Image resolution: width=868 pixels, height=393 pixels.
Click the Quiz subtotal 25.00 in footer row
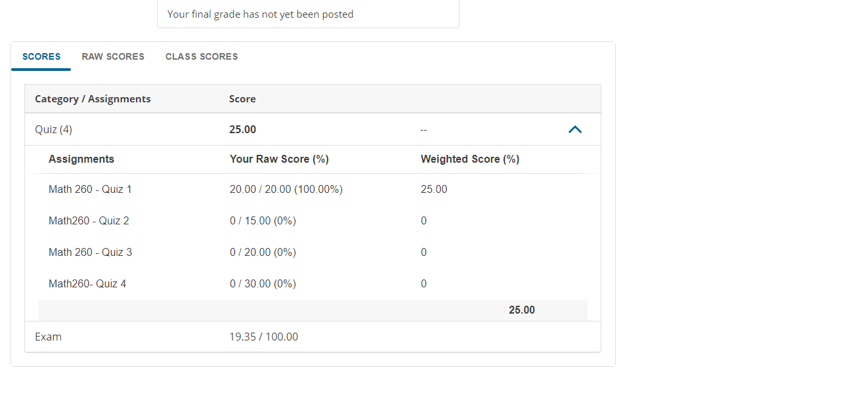click(521, 310)
